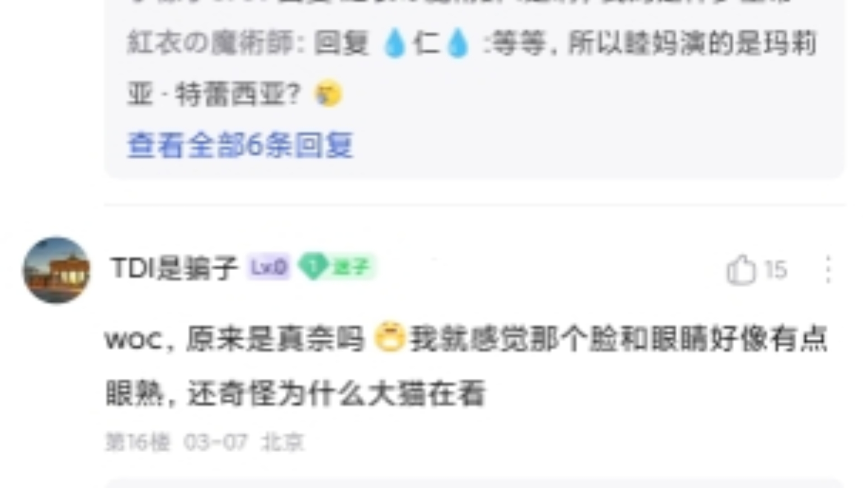Click the username TDI是骗子
This screenshot has width=868, height=488.
click(175, 268)
